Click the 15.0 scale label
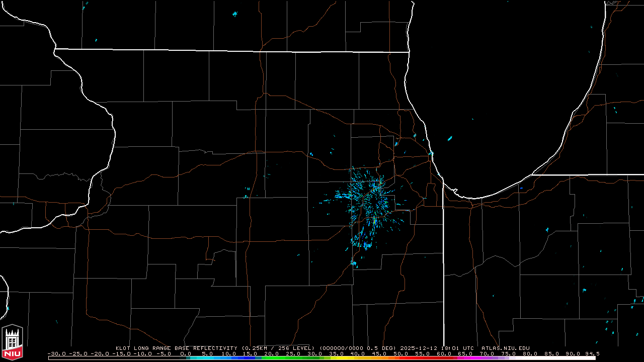This screenshot has width=644, height=362. pos(250,353)
